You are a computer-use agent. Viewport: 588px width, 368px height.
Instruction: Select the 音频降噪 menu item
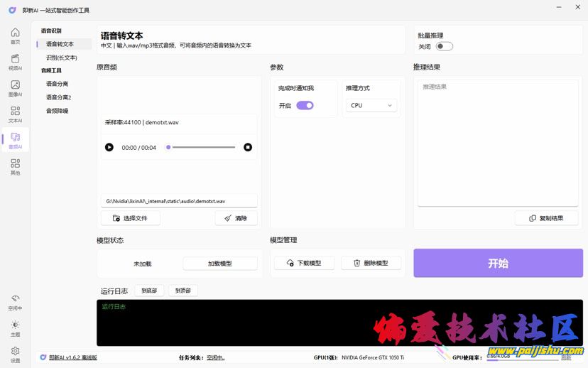[58, 111]
